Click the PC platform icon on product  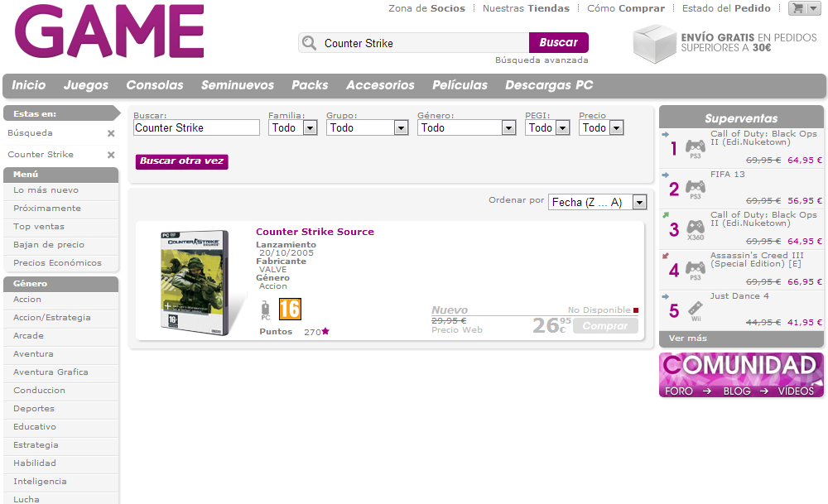266,310
